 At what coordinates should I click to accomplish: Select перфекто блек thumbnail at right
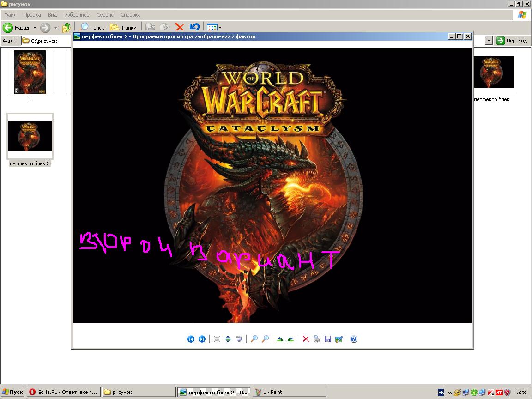[x=494, y=72]
